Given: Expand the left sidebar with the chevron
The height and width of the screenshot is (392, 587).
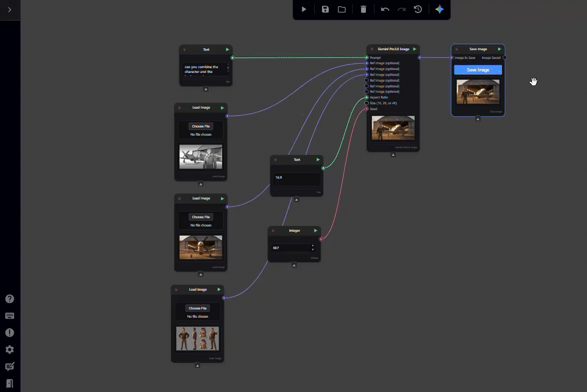Looking at the screenshot, I should pyautogui.click(x=10, y=10).
